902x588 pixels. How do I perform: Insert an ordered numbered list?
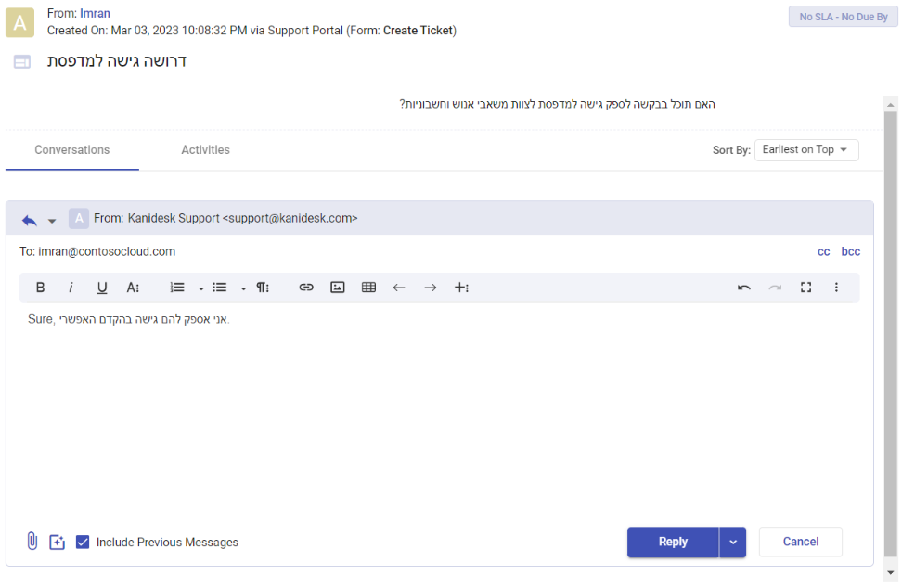(177, 288)
